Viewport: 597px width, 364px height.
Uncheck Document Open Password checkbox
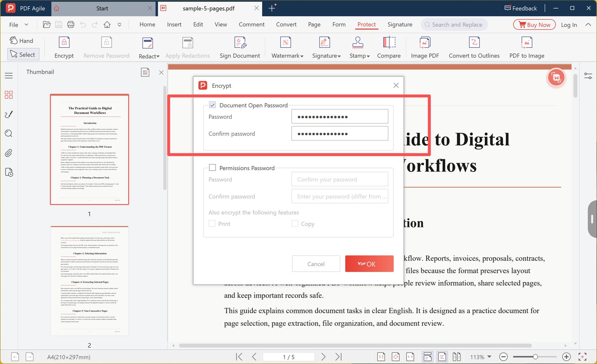pyautogui.click(x=212, y=105)
